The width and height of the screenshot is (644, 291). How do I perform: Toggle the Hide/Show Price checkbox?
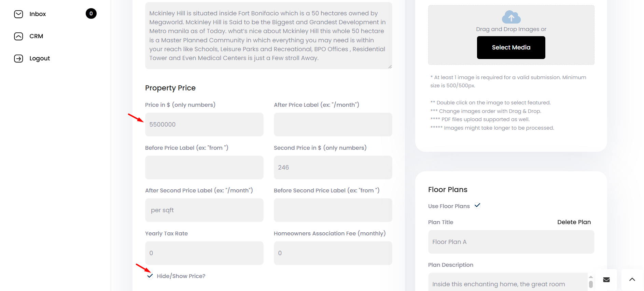[x=150, y=276]
